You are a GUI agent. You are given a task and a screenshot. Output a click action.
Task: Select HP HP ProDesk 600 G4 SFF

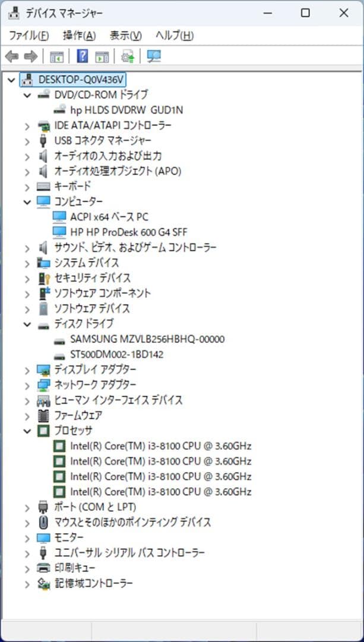coord(128,232)
